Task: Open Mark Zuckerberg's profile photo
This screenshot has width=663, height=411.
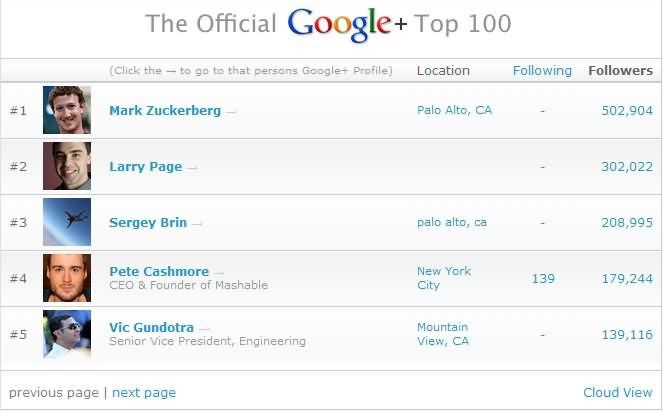Action: (67, 110)
